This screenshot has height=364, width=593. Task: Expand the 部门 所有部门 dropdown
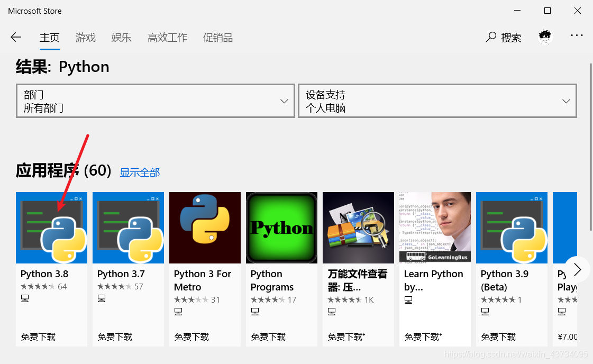coord(156,101)
